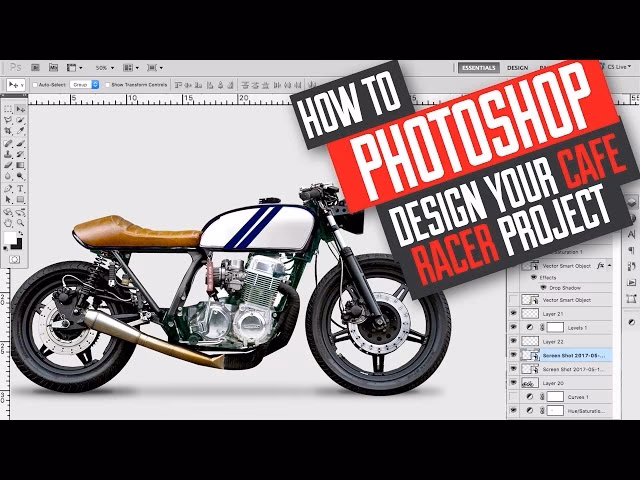Select the Eraser tool
Image resolution: width=640 pixels, height=480 pixels.
tap(8, 165)
